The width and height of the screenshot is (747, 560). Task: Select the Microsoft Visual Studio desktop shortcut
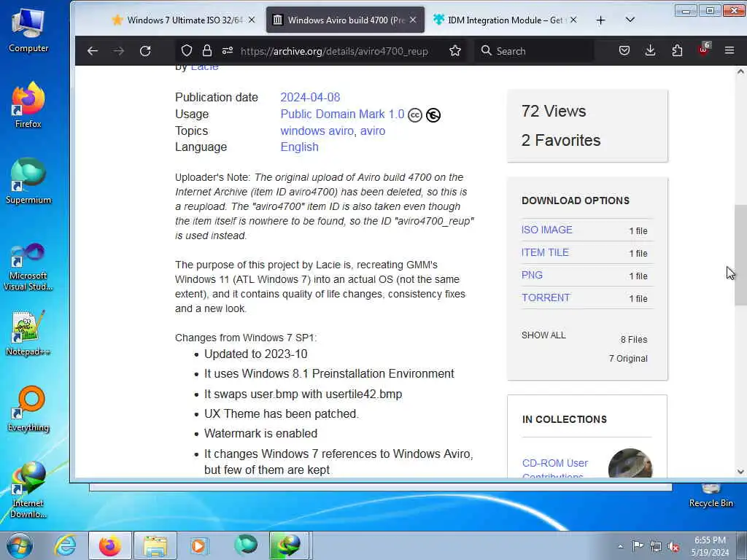(28, 267)
